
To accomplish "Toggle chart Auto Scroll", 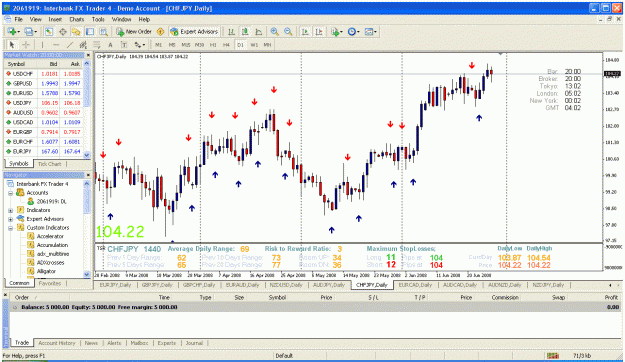I will click(305, 31).
